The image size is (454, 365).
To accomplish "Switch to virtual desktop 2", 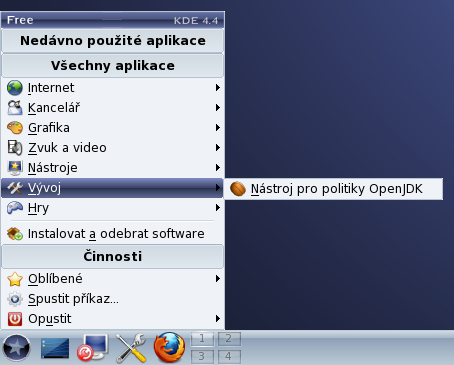I will pyautogui.click(x=229, y=339).
